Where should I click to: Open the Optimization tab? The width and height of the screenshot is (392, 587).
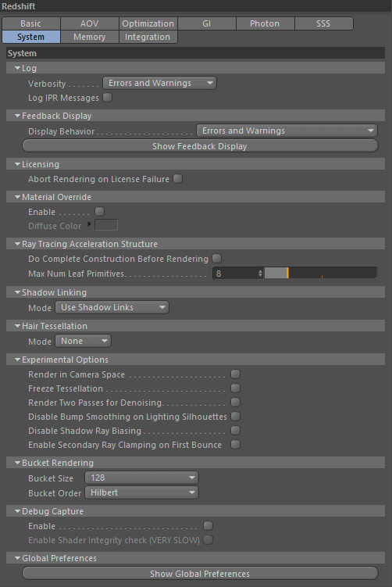148,23
